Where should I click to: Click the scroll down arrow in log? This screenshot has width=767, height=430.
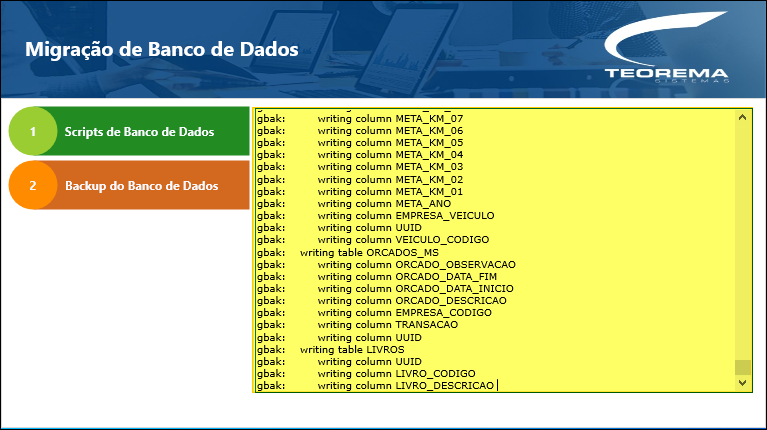[743, 383]
